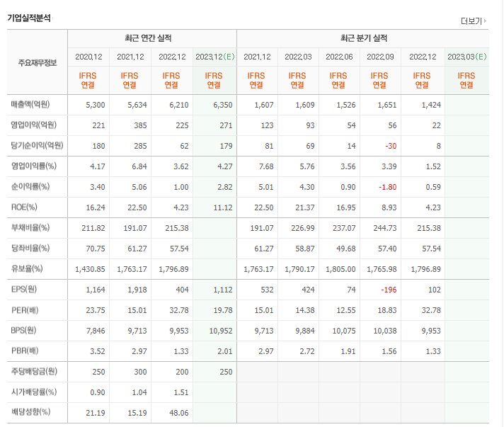Click the 주당배당금(원) row label
The height and width of the screenshot is (427, 504).
coord(34,372)
